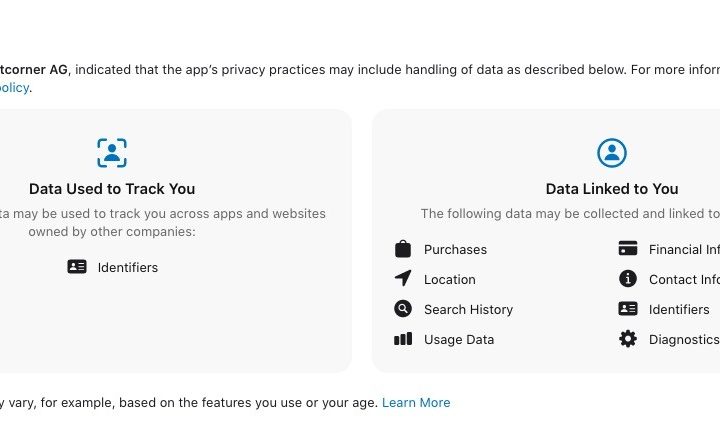The width and height of the screenshot is (720, 436).
Task: Open the privacy policy link
Action: click(14, 87)
